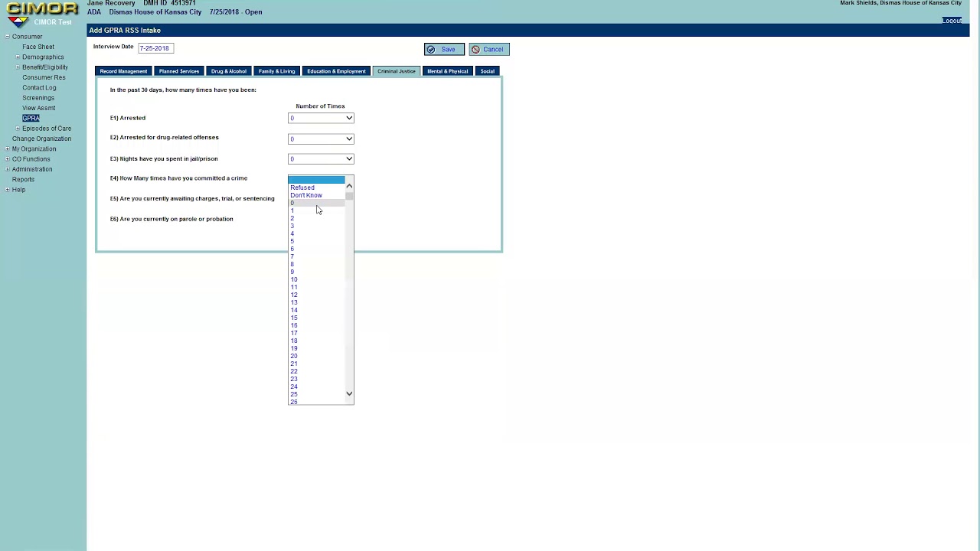
Task: Choose 'Don't Know' in the list
Action: point(316,195)
